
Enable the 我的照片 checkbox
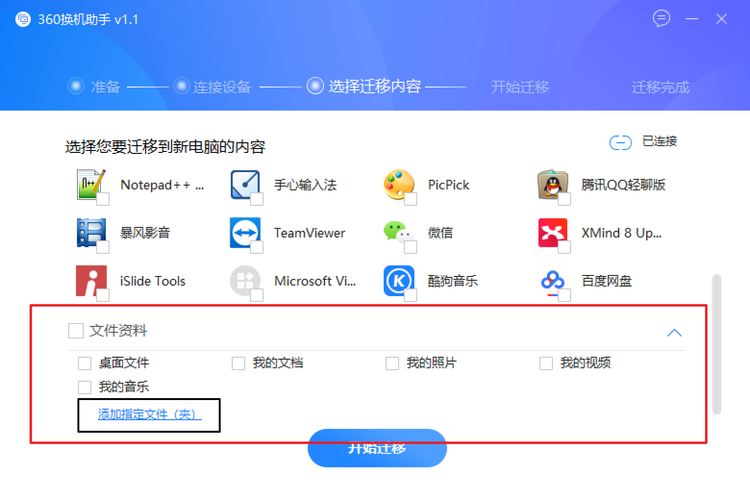pyautogui.click(x=392, y=363)
